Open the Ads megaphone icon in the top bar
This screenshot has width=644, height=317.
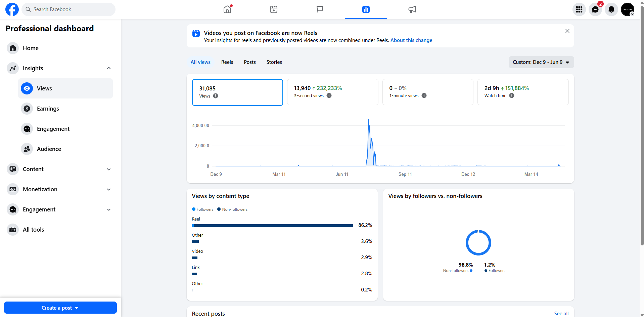(412, 9)
